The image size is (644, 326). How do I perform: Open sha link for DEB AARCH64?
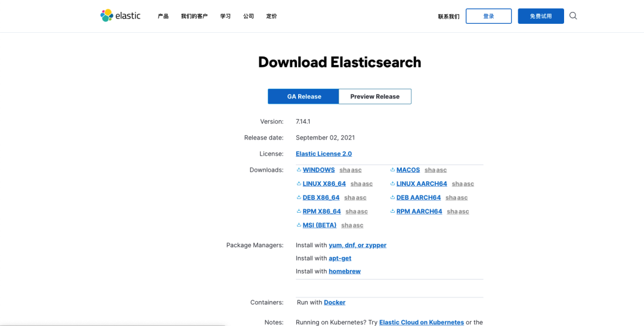[x=451, y=198]
